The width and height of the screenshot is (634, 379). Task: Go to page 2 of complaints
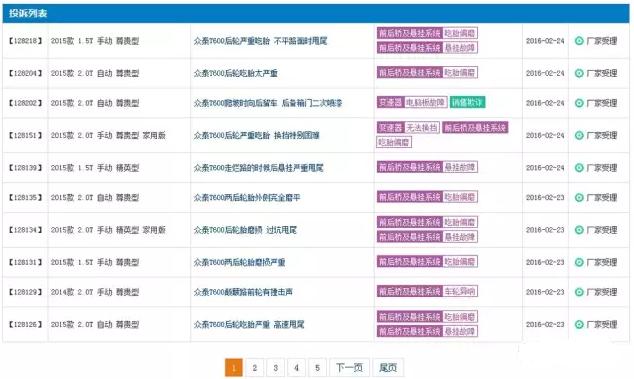click(255, 368)
